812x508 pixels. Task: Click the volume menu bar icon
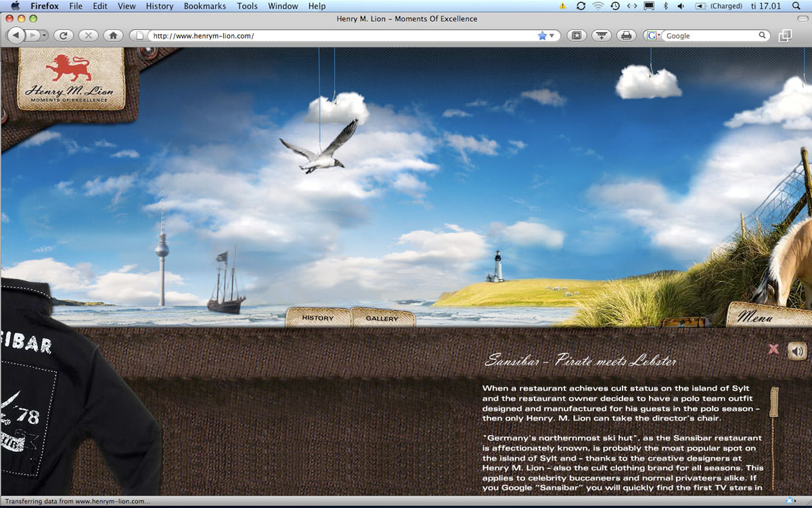tap(681, 6)
